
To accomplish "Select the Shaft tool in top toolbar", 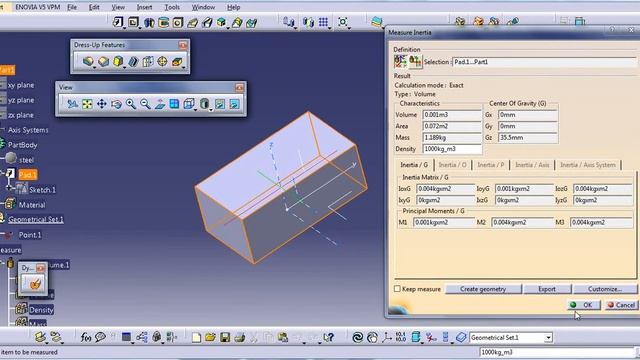I will point(149,22).
